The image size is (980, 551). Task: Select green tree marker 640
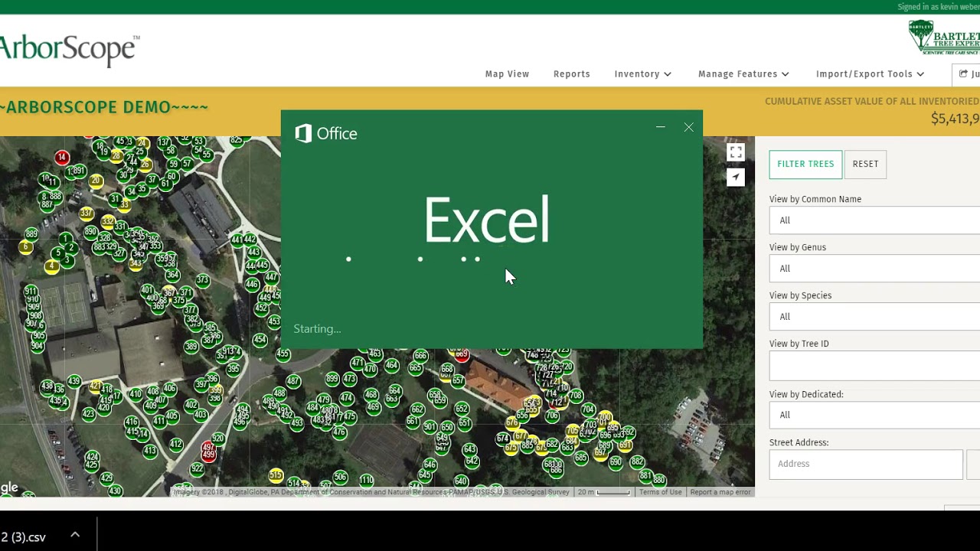tap(461, 481)
